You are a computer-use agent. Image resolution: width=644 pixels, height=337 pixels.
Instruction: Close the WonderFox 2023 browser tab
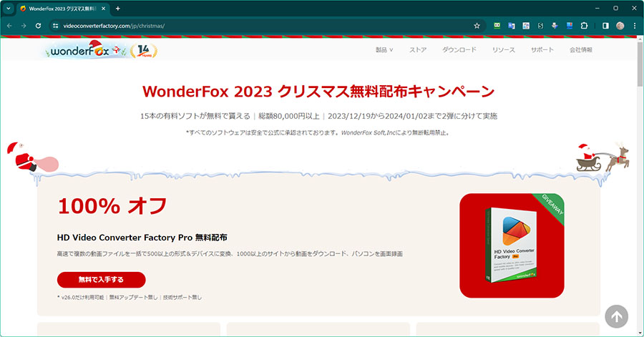(x=103, y=8)
